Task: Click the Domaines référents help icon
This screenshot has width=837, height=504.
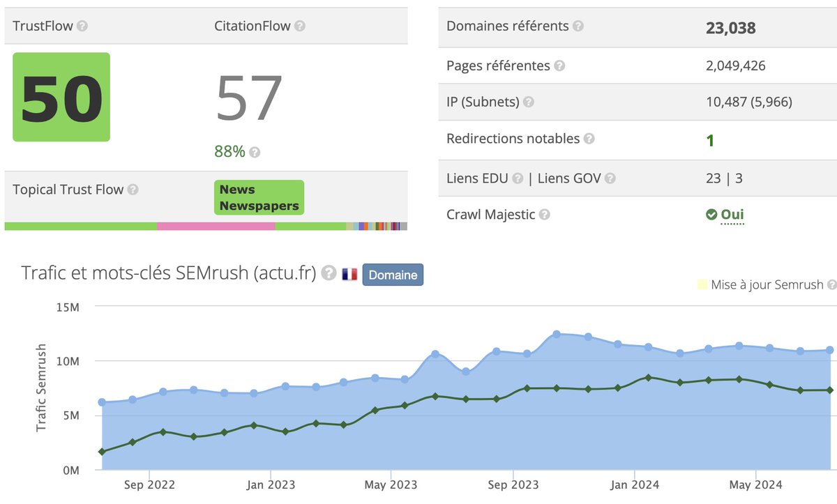Action: click(578, 26)
